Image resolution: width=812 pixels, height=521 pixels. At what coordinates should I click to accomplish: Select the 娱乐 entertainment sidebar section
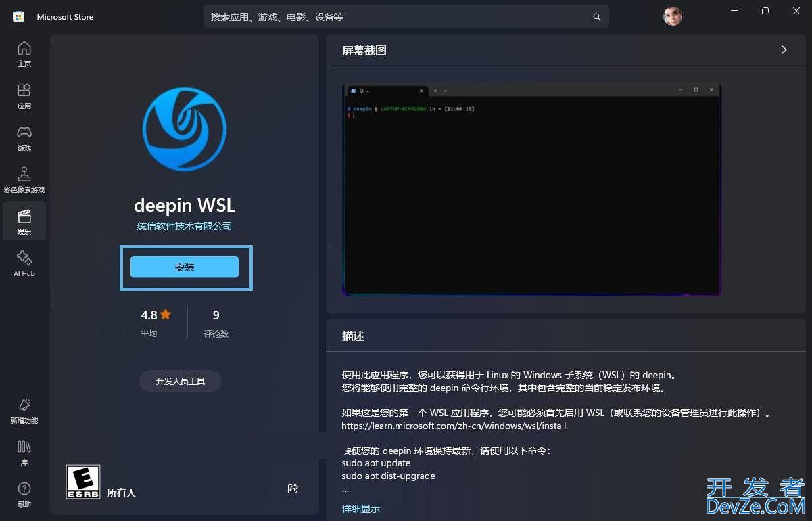(24, 222)
